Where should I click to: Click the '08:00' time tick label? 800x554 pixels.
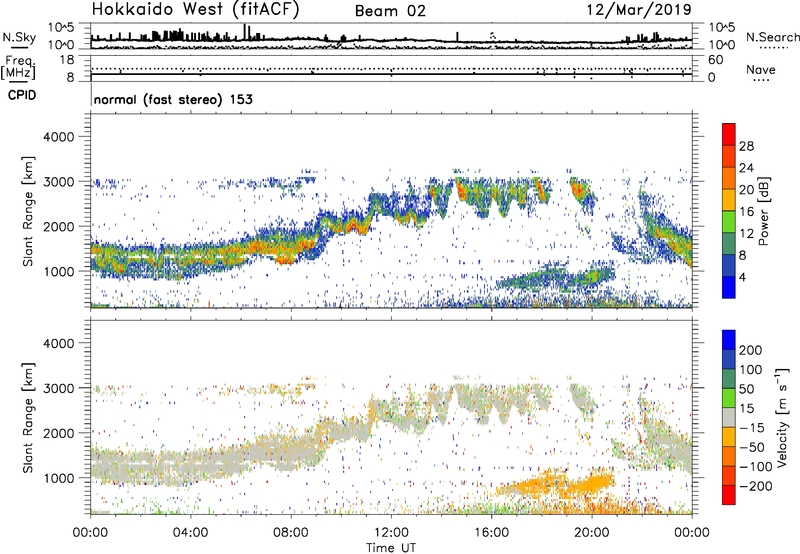click(x=291, y=533)
